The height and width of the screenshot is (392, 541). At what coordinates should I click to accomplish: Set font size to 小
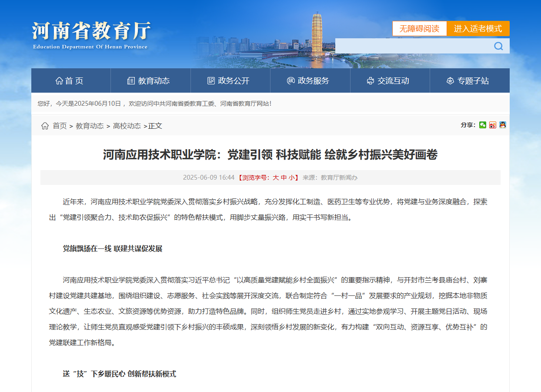click(x=291, y=178)
